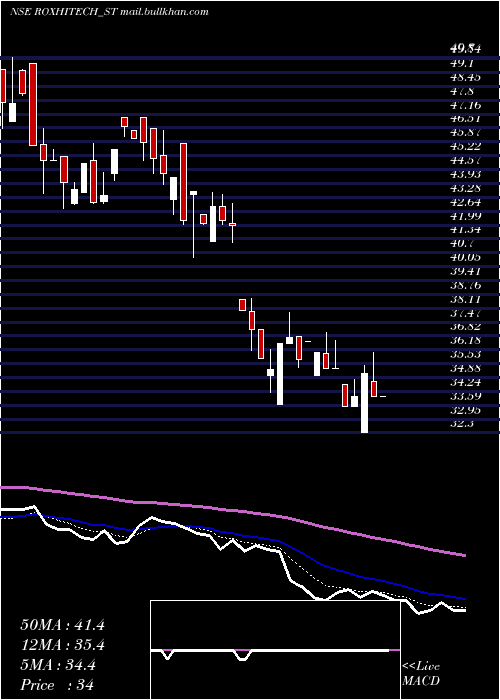Select the 41.99 price axis label
This screenshot has width=500, height=700.
coord(465,216)
